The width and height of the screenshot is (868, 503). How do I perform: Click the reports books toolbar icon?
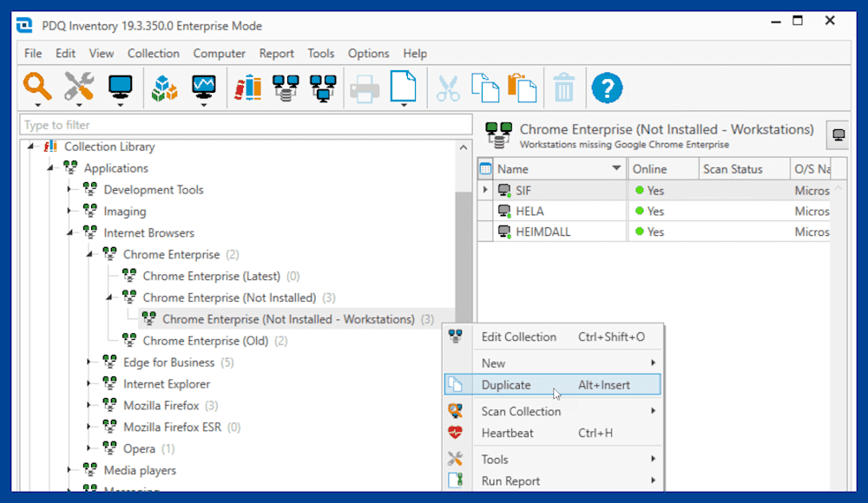click(x=247, y=87)
